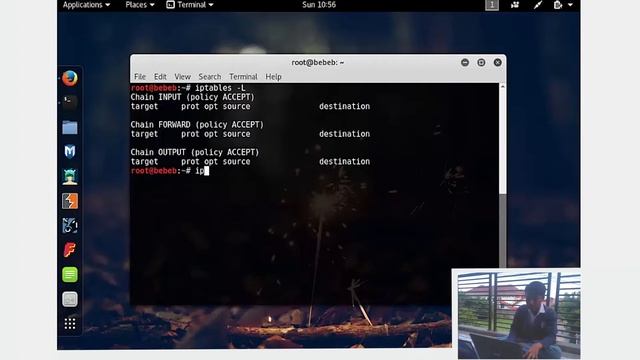Image resolution: width=640 pixels, height=360 pixels.
Task: Click the terminal title bar root@bebeb
Action: 318,62
